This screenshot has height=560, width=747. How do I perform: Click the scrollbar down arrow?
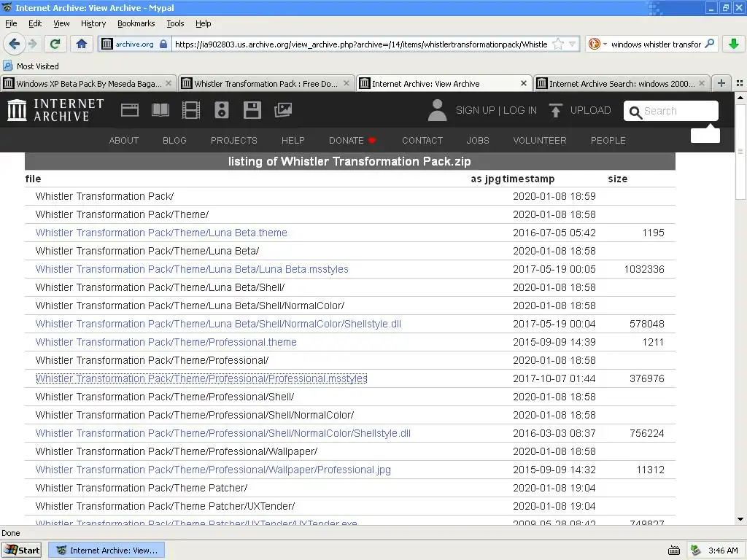(x=740, y=519)
